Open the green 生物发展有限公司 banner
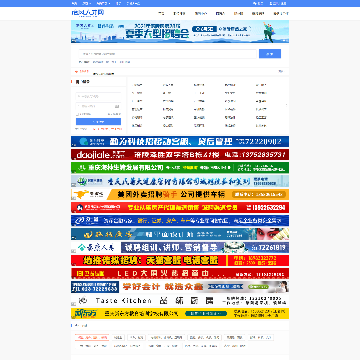Image resolution: width=360 pixels, height=360 pixels. [x=180, y=168]
